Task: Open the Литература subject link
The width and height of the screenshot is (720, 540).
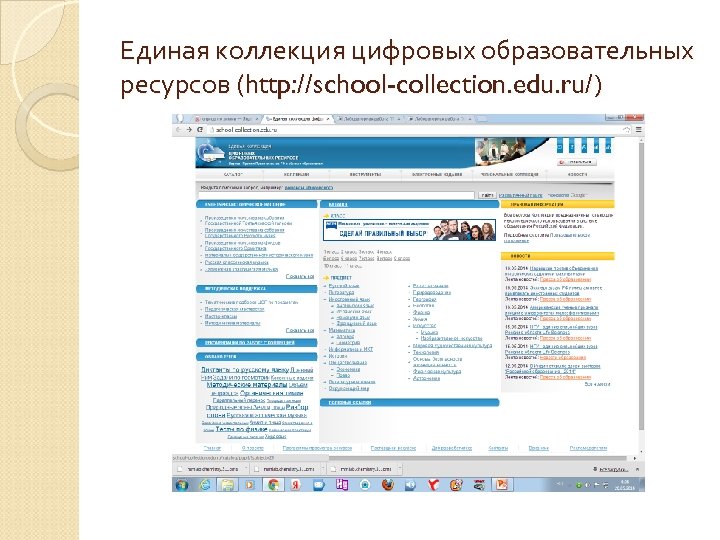Action: (x=341, y=292)
